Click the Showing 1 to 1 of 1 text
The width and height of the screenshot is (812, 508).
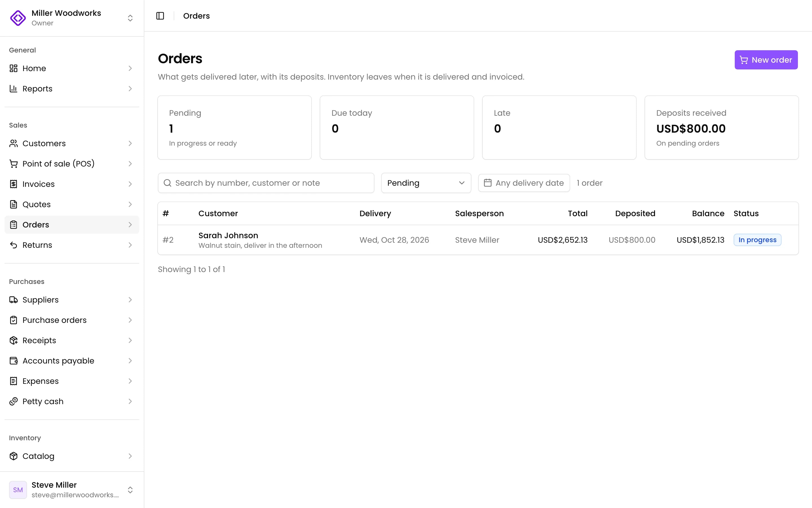pyautogui.click(x=192, y=269)
